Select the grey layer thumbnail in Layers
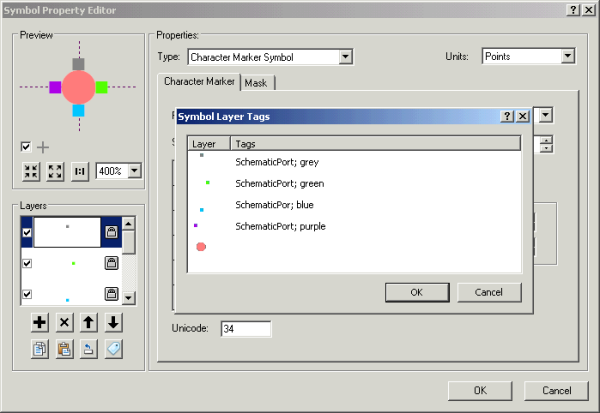The height and width of the screenshot is (413, 600). pos(67,232)
